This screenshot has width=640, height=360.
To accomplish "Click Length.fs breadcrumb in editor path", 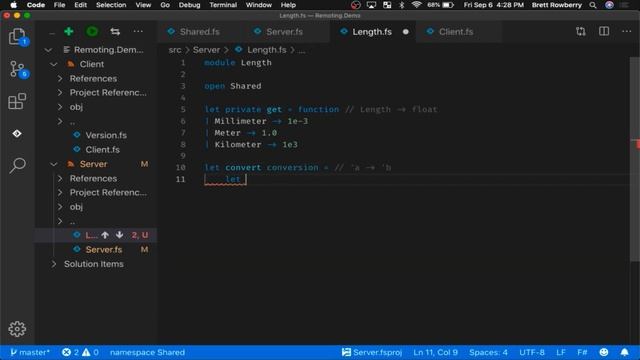I will coord(267,50).
